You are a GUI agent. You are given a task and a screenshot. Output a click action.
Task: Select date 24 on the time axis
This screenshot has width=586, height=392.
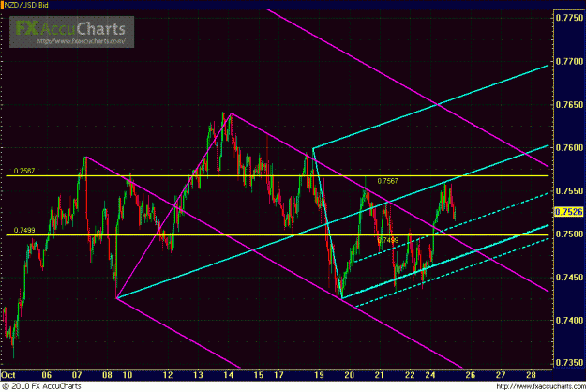point(430,375)
